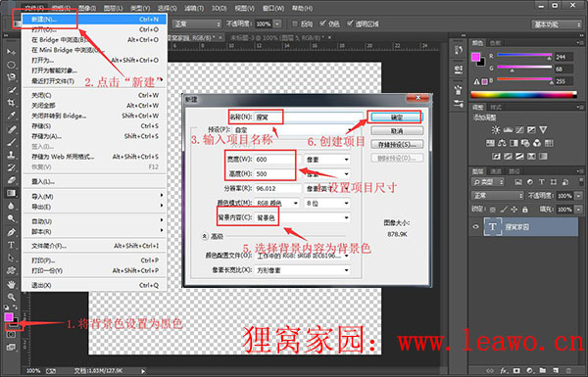588x377 pixels.
Task: Select the Pen tool
Action: click(11, 232)
